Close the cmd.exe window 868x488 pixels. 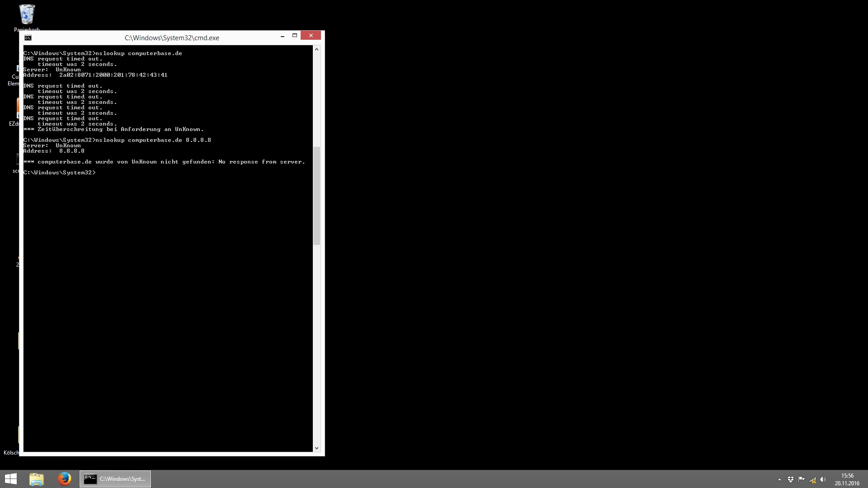[x=311, y=36]
